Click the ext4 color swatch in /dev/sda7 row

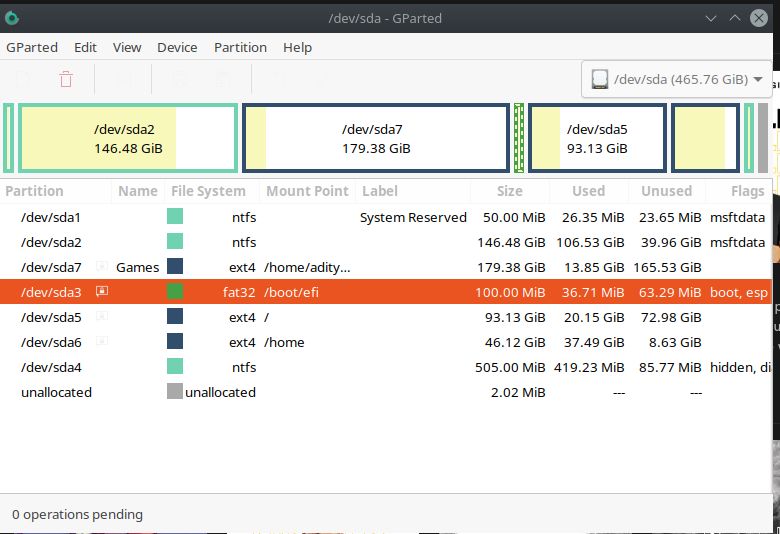175,266
